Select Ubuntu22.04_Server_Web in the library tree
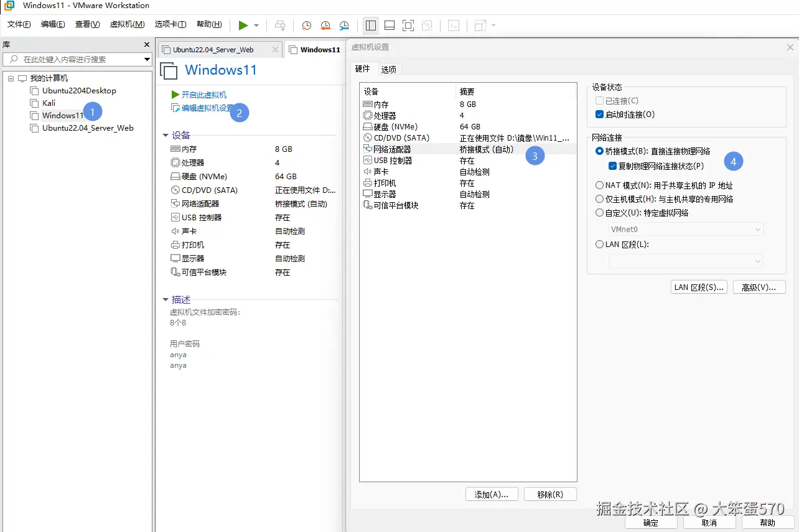799x532 pixels. pyautogui.click(x=88, y=128)
